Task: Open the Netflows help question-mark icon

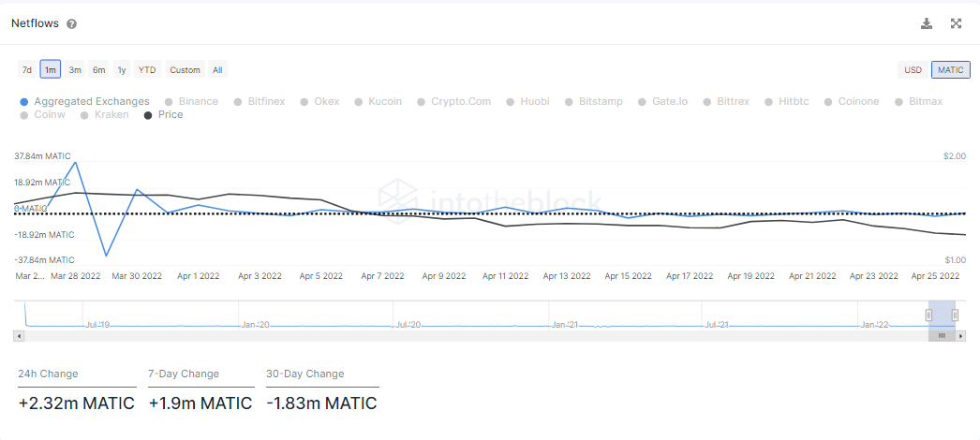Action: (x=72, y=23)
